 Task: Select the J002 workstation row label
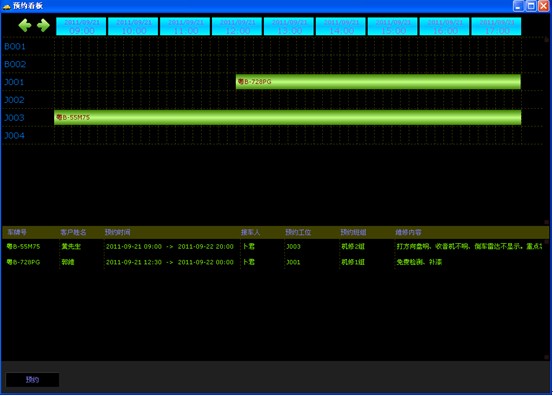(x=14, y=100)
